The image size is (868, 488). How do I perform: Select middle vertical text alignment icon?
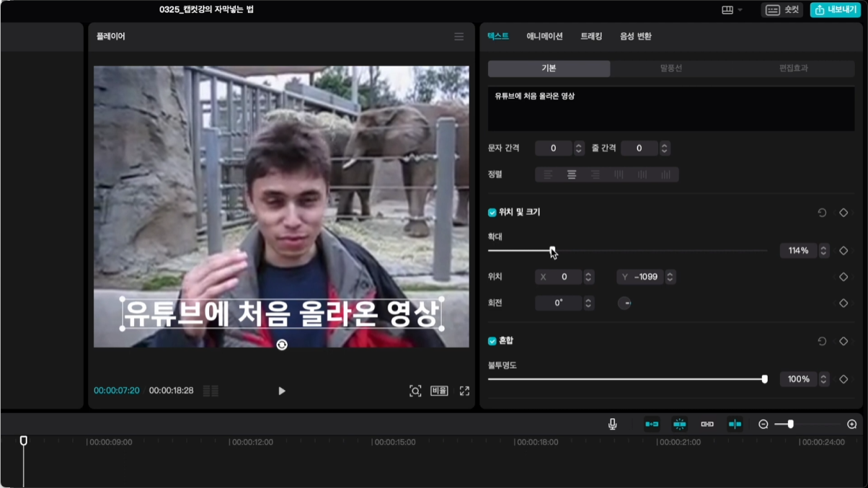642,174
